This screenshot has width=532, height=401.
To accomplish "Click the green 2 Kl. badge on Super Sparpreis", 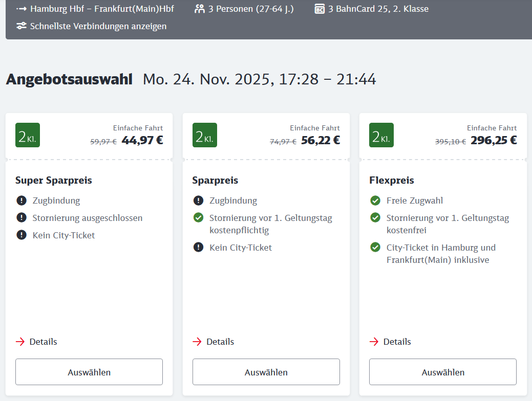I will (x=28, y=135).
